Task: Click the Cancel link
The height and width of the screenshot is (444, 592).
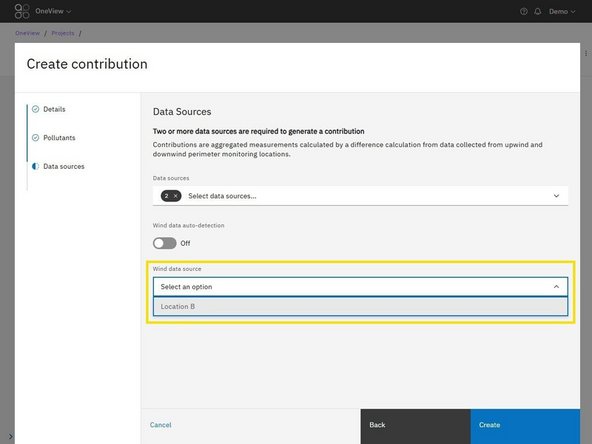Action: pos(160,425)
